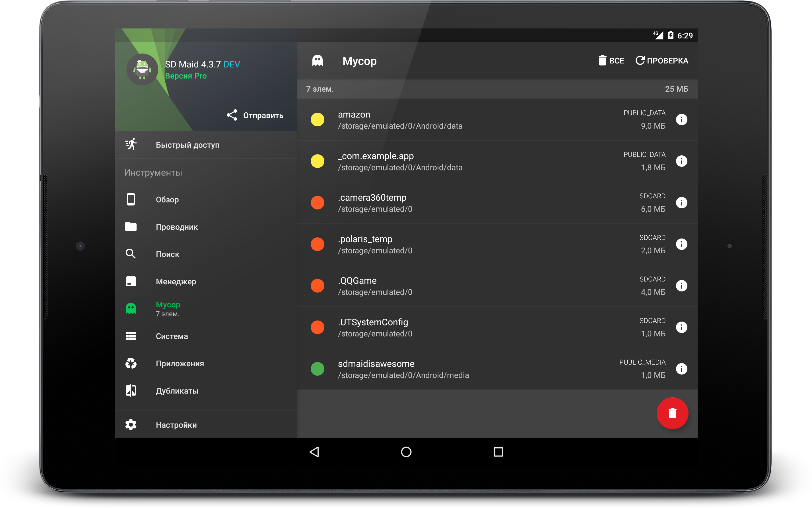The image size is (812, 508).
Task: Open info for amazon entry
Action: click(681, 119)
